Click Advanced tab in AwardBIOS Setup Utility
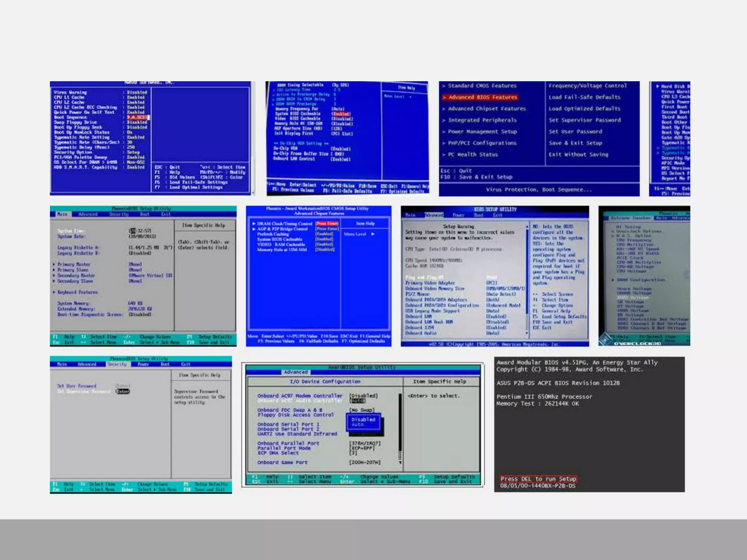This screenshot has height=560, width=747. [x=295, y=372]
